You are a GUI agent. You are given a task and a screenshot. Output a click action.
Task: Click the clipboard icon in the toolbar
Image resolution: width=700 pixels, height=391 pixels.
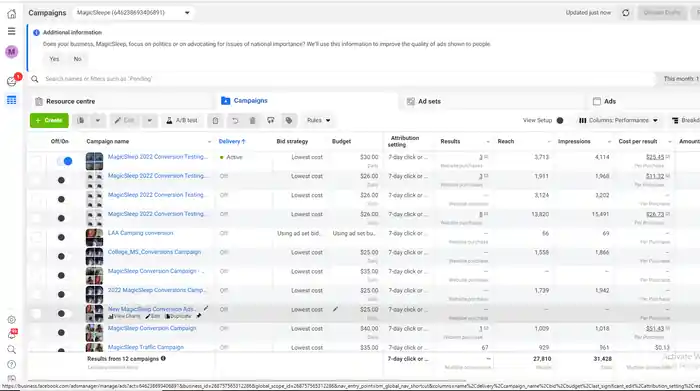[x=215, y=121]
